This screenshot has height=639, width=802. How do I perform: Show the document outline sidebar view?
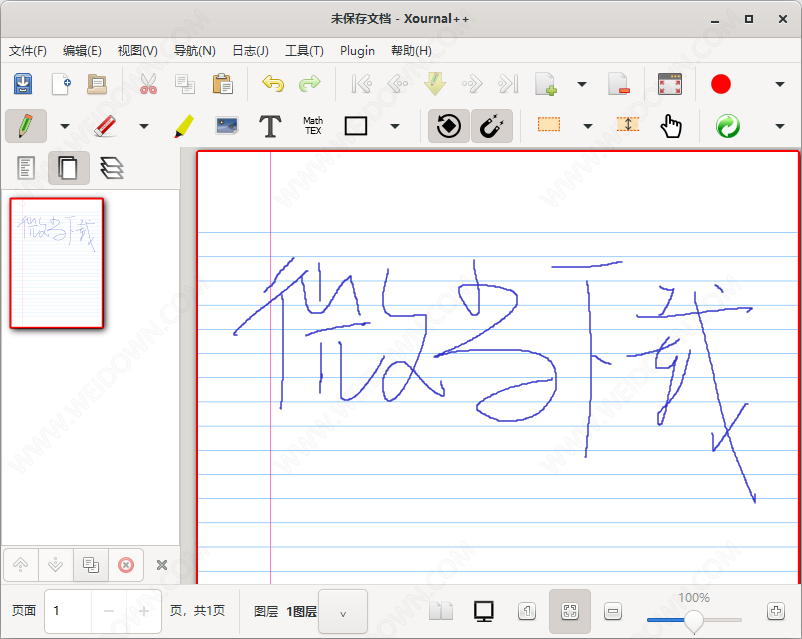26,168
